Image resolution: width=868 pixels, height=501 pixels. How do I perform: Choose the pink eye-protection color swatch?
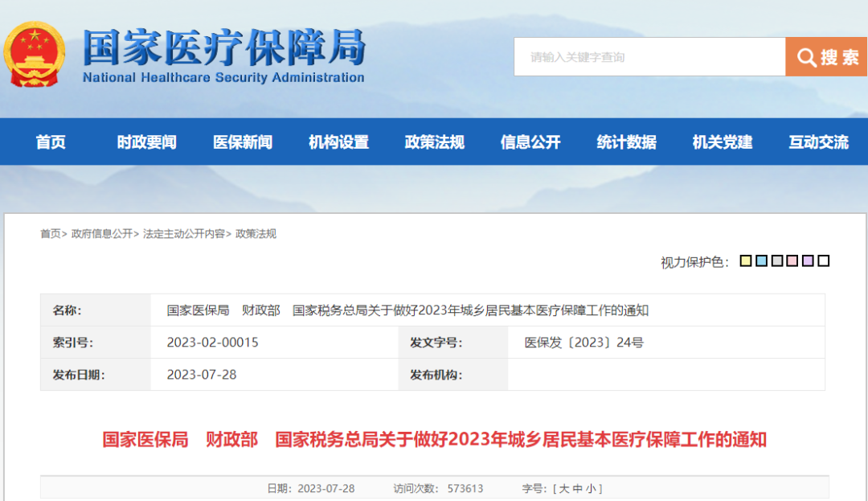[792, 261]
